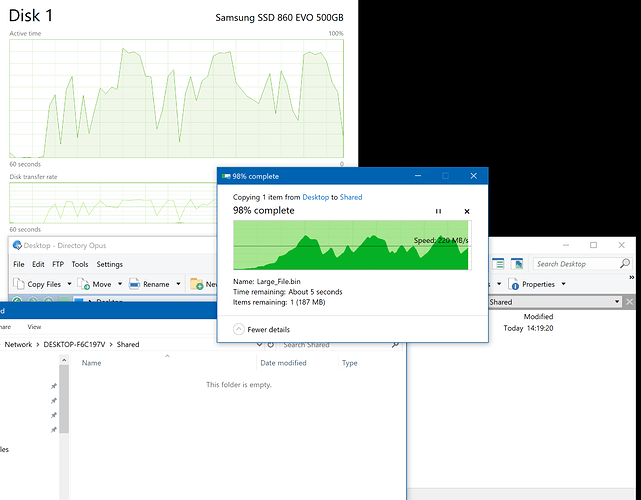Click the scroll-up arrow in navigation pane
The image size is (641, 500).
pyautogui.click(x=64, y=360)
